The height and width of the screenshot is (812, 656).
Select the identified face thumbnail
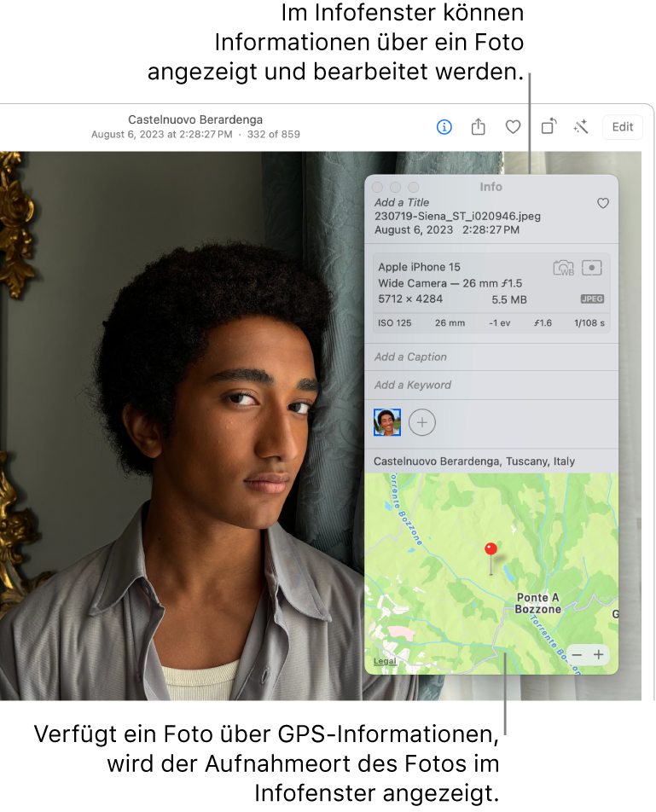coord(387,421)
